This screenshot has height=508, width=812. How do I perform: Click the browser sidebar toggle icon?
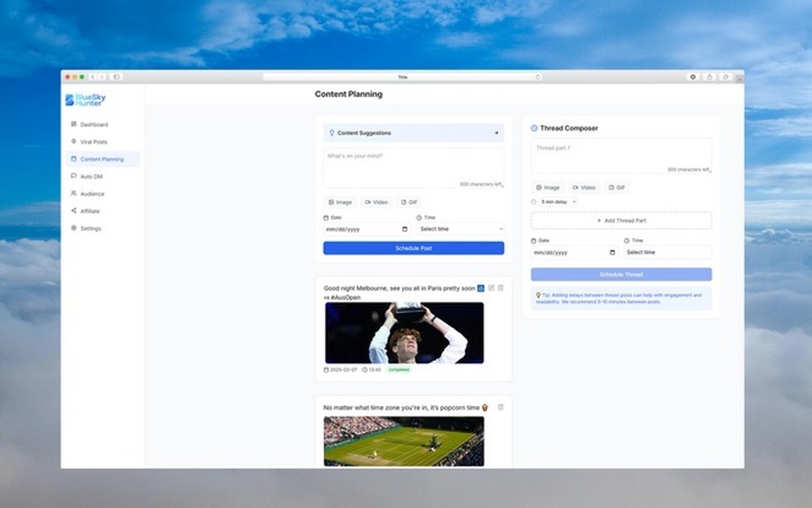pos(116,77)
